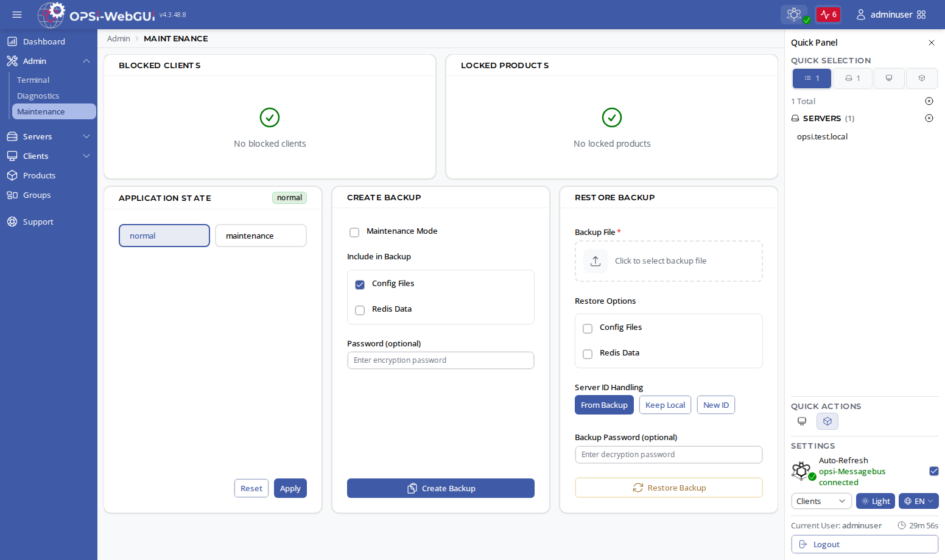Image resolution: width=945 pixels, height=560 pixels.
Task: Select Maintenance in the sidebar
Action: point(54,111)
